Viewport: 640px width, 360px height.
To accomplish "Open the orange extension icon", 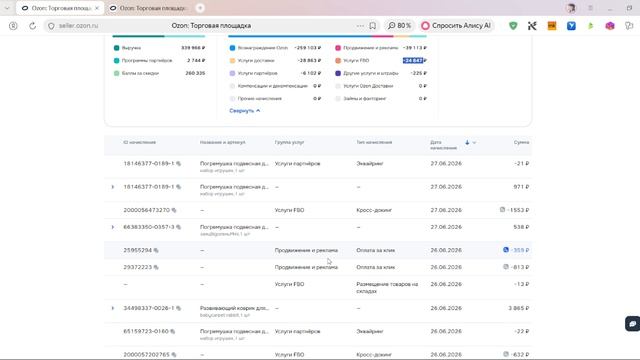I will [x=552, y=26].
